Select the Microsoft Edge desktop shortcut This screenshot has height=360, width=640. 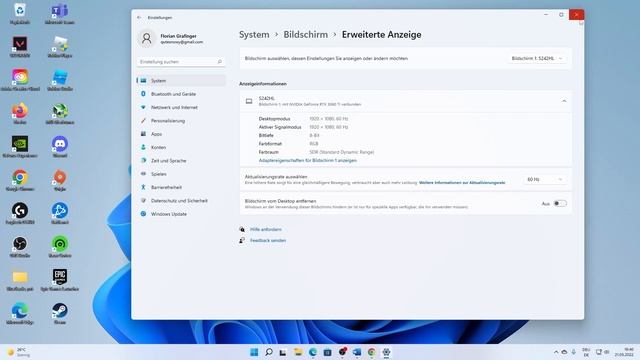(20, 314)
